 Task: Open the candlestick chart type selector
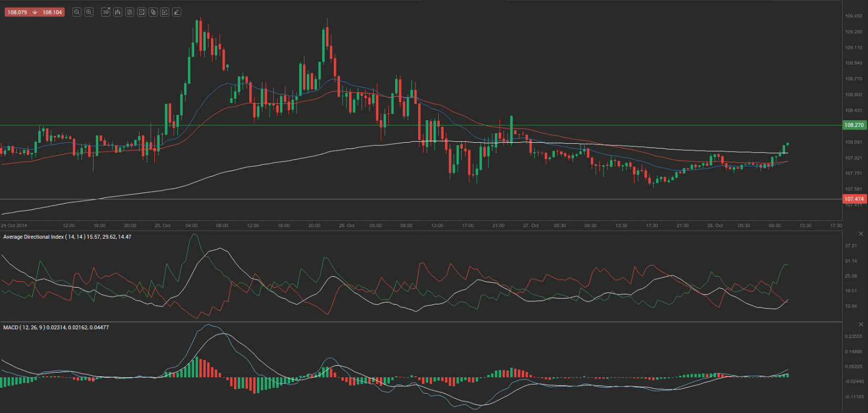tap(118, 12)
